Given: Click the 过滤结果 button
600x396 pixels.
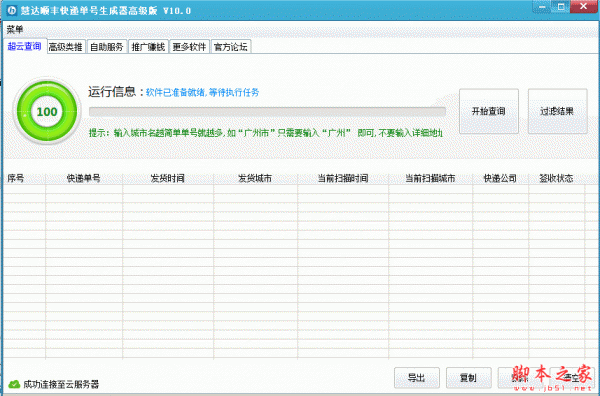Looking at the screenshot, I should (x=557, y=111).
